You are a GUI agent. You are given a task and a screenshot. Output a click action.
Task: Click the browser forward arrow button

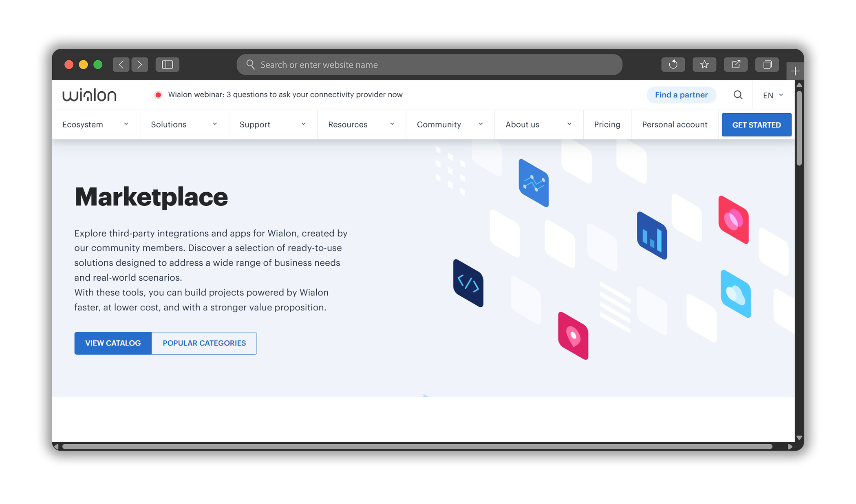coord(139,64)
